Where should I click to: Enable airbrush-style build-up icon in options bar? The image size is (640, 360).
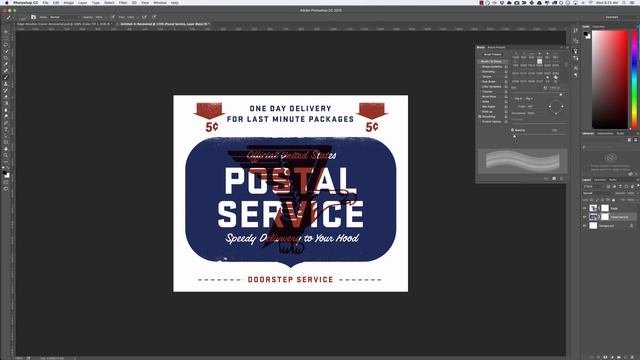[x=144, y=17]
